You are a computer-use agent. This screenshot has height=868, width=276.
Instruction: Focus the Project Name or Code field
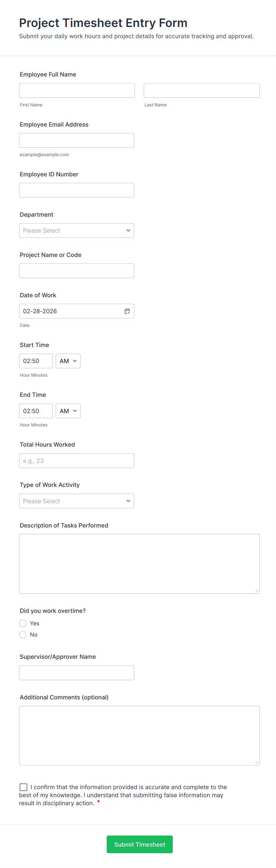click(x=77, y=271)
